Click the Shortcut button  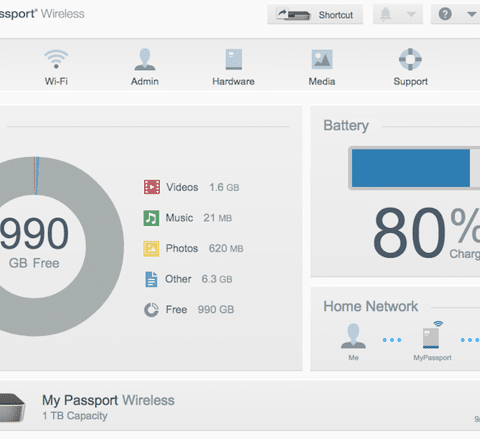pyautogui.click(x=315, y=14)
